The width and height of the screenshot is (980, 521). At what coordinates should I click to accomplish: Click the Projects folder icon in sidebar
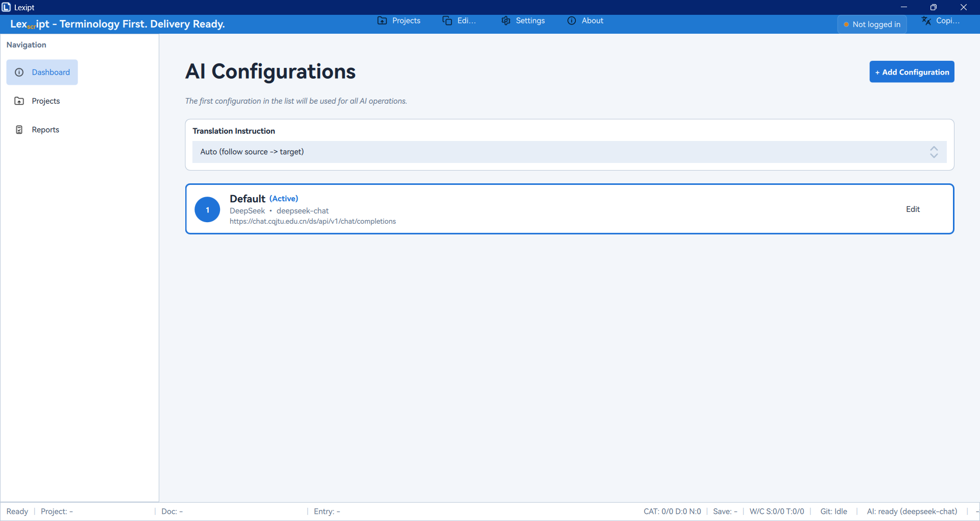coord(19,101)
